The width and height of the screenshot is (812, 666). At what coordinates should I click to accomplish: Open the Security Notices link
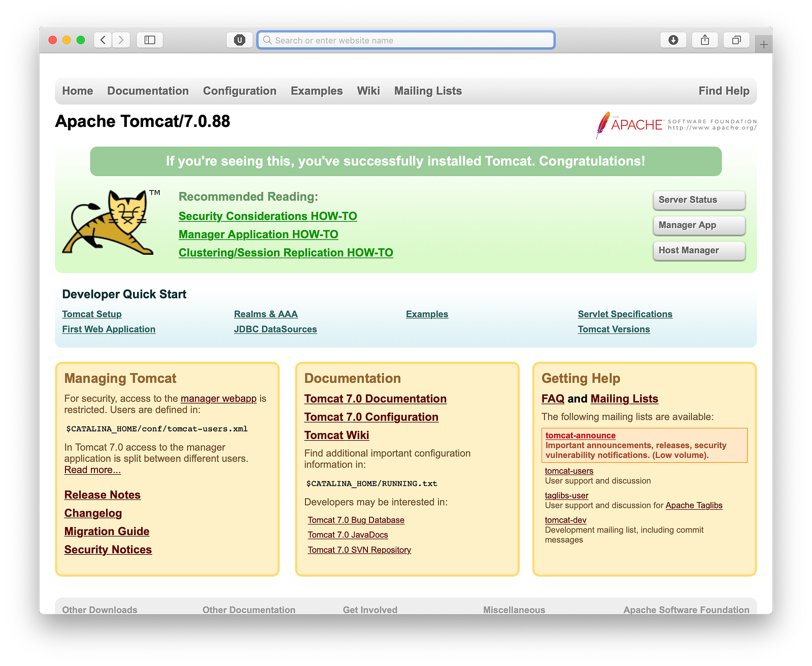point(108,550)
